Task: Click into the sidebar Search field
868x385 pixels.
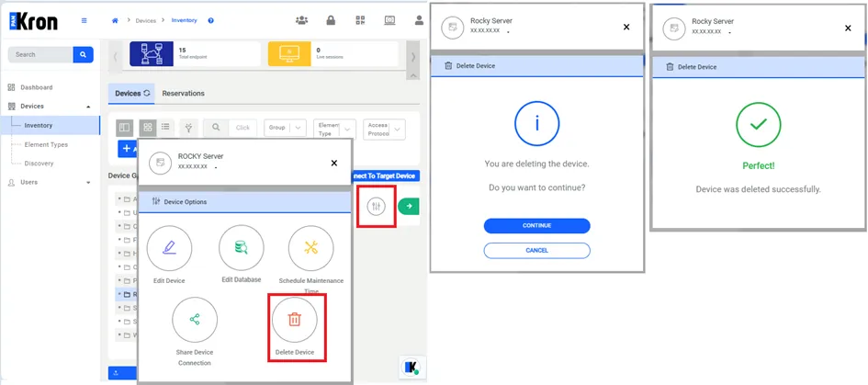Action: pyautogui.click(x=40, y=54)
